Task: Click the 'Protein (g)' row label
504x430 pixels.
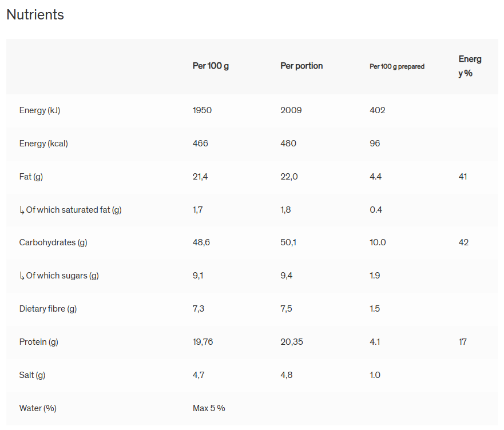Action: 38,342
